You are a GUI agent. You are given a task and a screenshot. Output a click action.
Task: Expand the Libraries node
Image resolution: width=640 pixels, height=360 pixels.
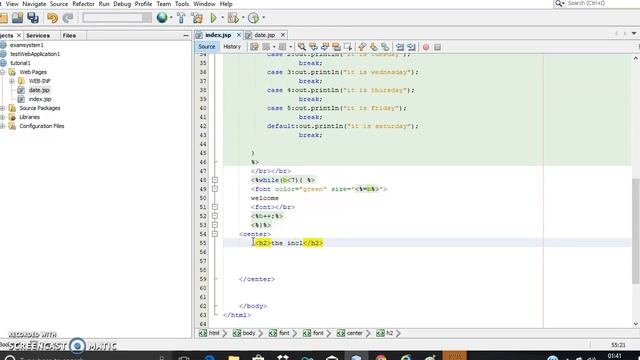2,117
